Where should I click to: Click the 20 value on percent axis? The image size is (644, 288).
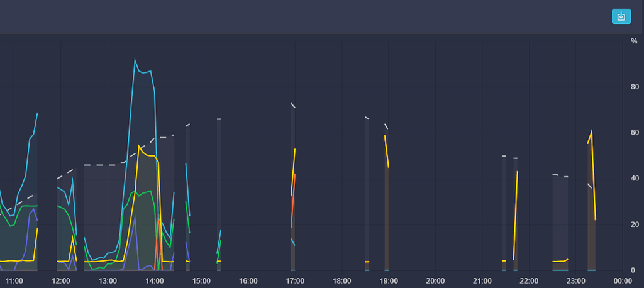click(x=635, y=224)
